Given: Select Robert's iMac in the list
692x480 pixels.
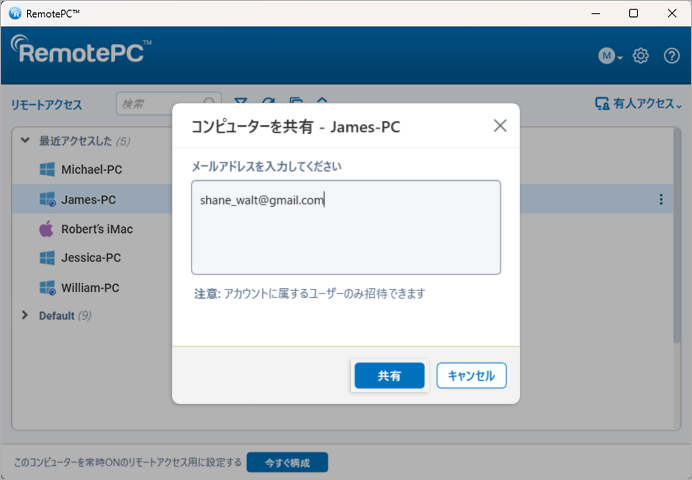Looking at the screenshot, I should [x=97, y=229].
